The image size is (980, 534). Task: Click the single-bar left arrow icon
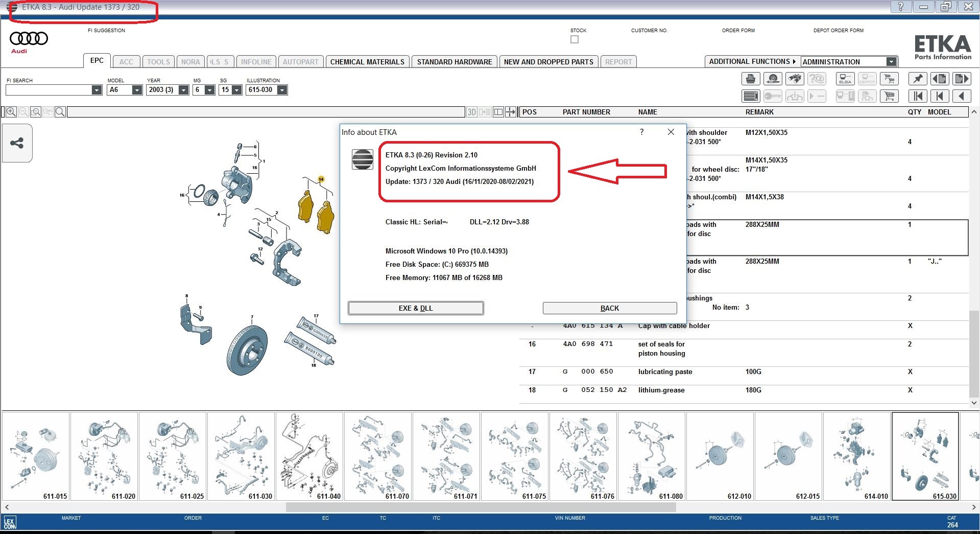pos(940,96)
